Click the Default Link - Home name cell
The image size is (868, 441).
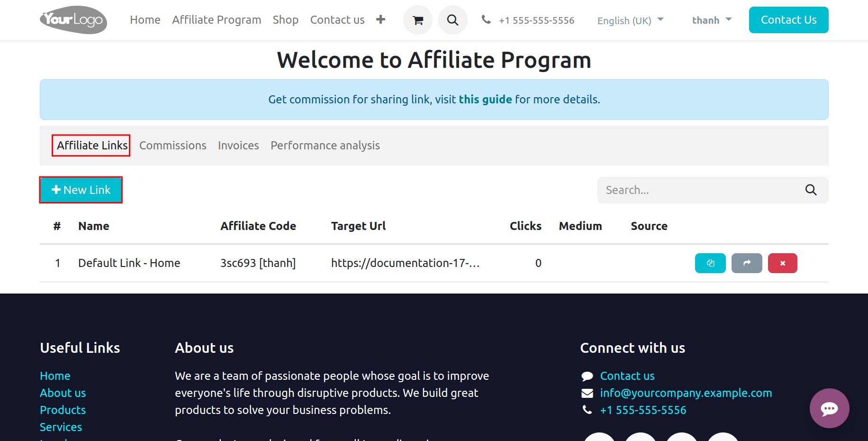click(129, 263)
